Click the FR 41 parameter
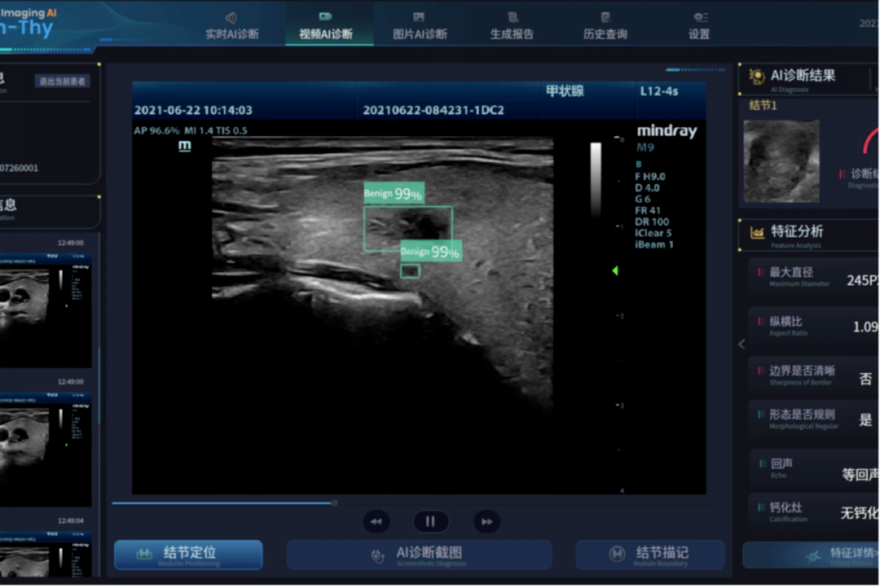 (x=648, y=210)
